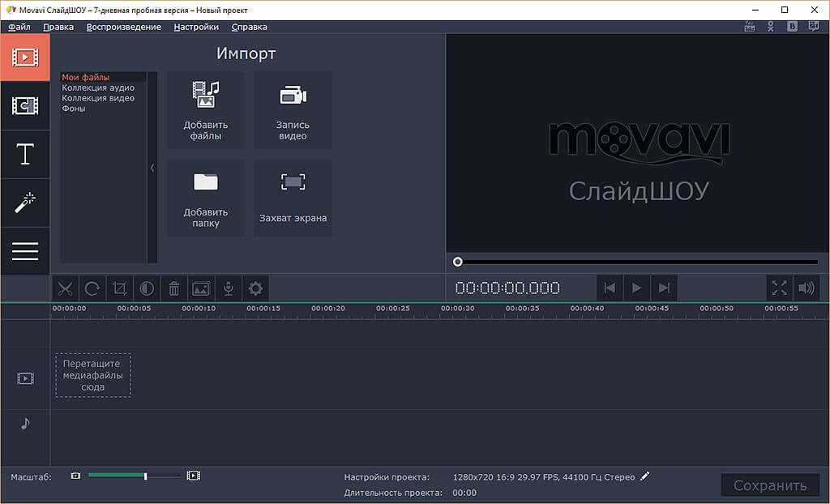The height and width of the screenshot is (504, 830).
Task: Toggle full screen preview
Action: pyautogui.click(x=780, y=288)
